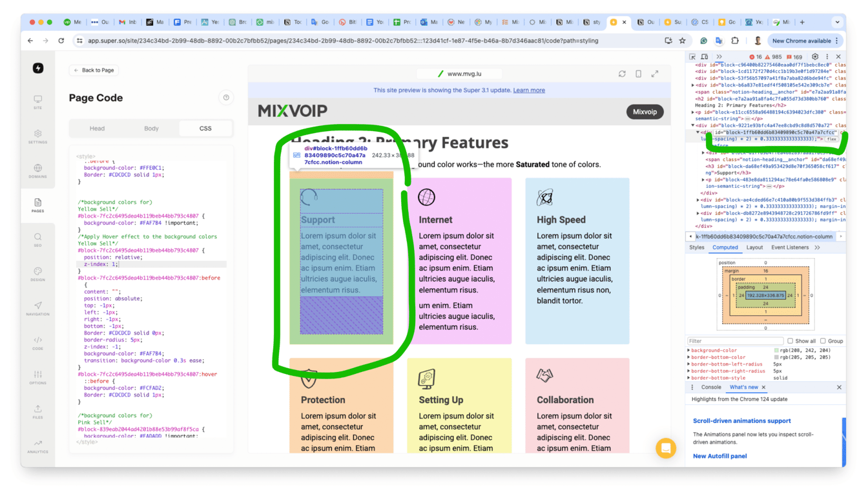Screen dimensions: 868x496
Task: Follow the Learn more link
Action: [x=529, y=90]
